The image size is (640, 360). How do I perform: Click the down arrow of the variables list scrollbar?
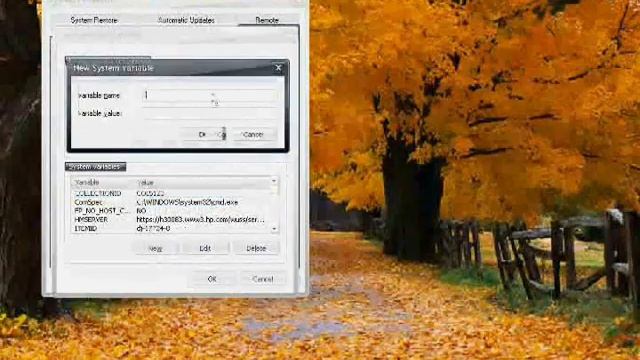pyautogui.click(x=274, y=229)
